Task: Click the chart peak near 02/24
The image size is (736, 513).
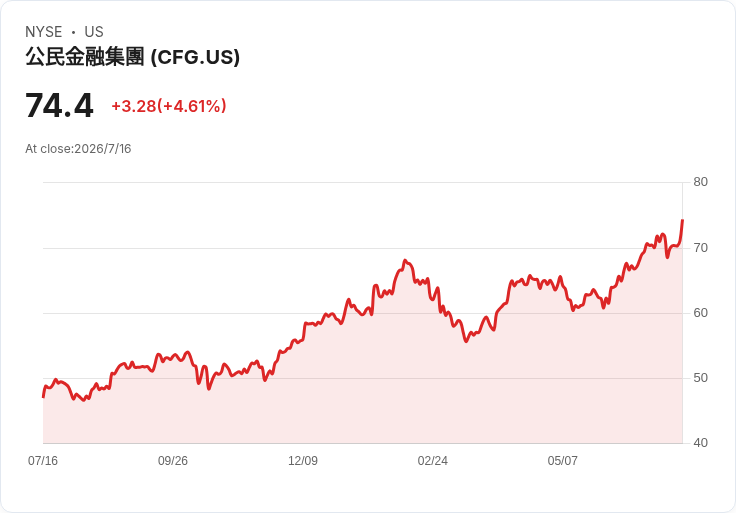Action: coord(406,260)
